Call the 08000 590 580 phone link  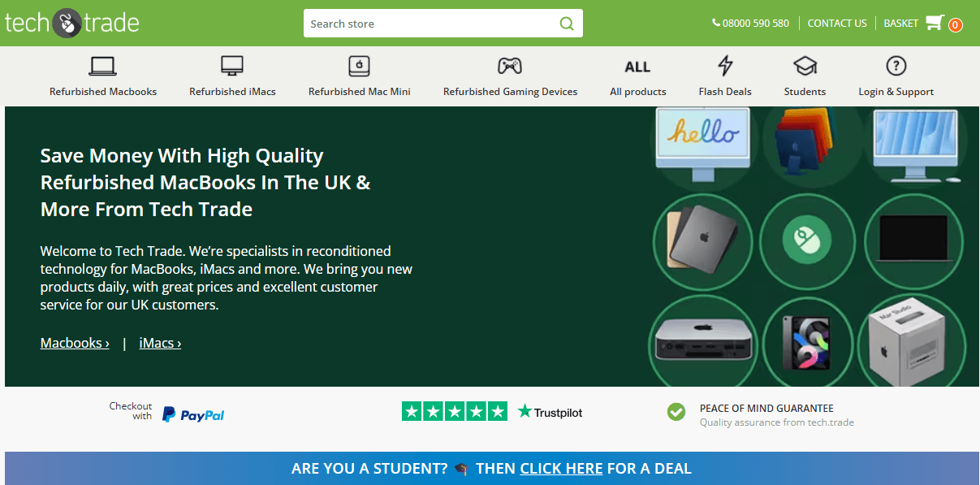pos(750,24)
